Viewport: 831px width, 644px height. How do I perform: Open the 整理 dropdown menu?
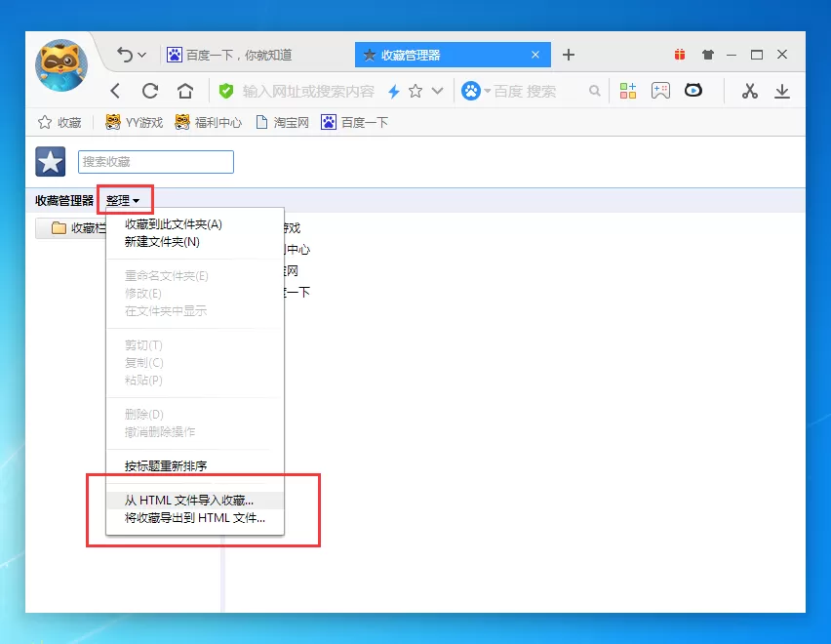pos(124,200)
